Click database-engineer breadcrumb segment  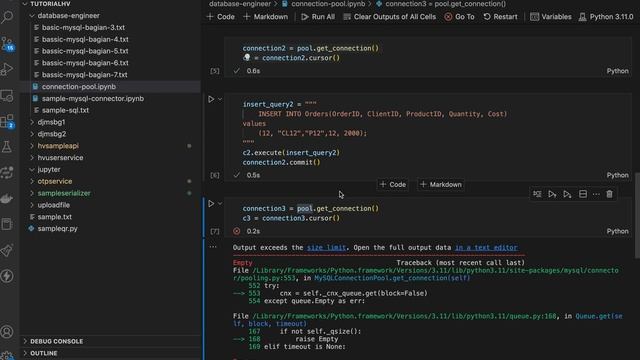pyautogui.click(x=240, y=4)
